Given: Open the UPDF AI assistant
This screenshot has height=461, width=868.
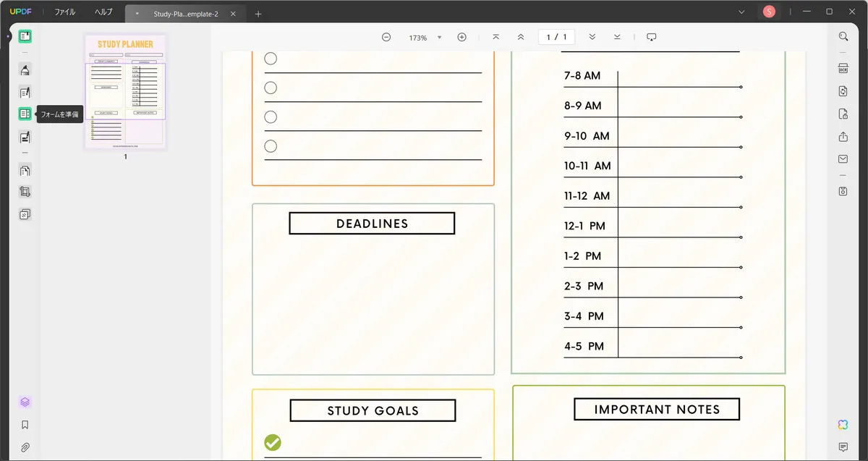Looking at the screenshot, I should pos(843,425).
